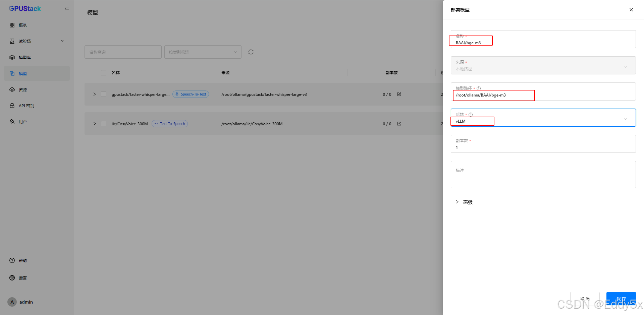
Task: Open the 用户 users page
Action: (x=37, y=122)
